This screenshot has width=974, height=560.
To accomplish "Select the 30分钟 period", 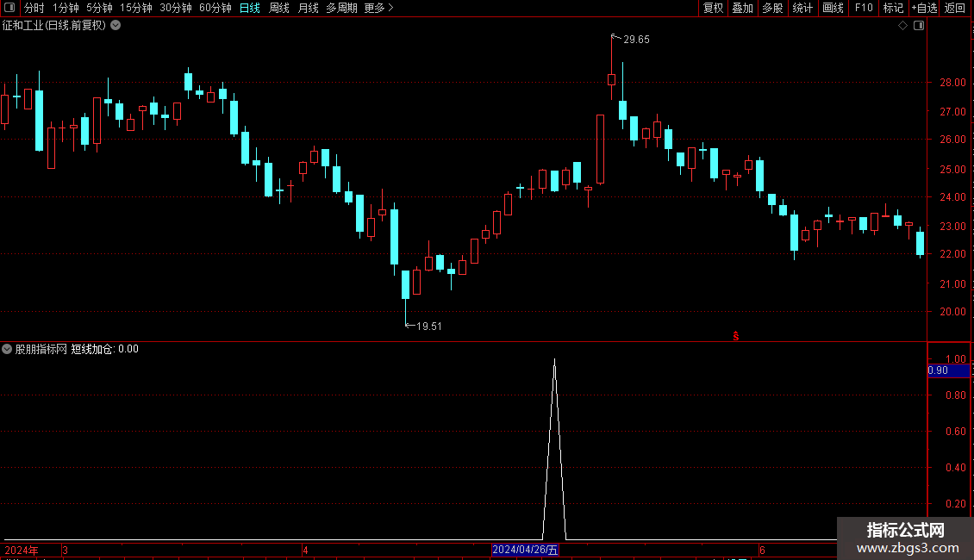I will tap(176, 8).
